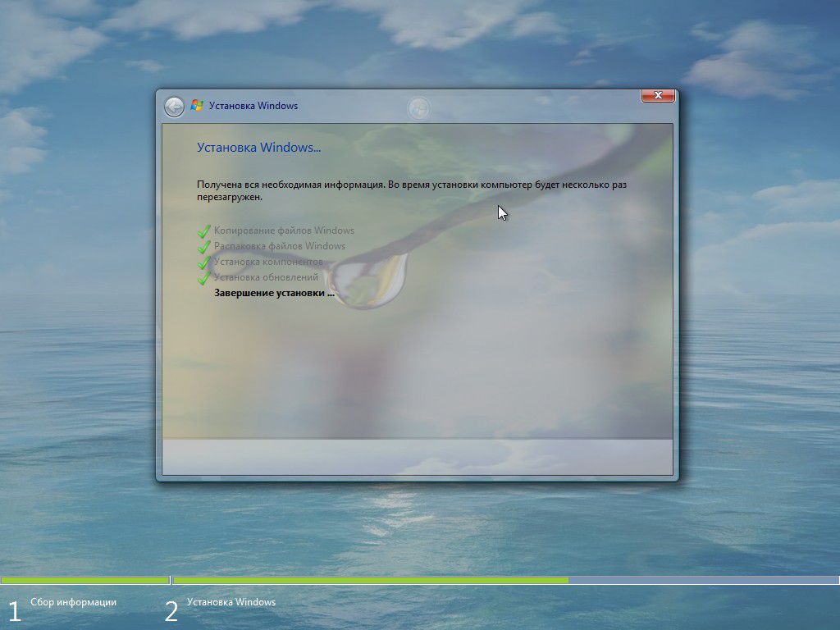Click the Windows flag logo in title bar
This screenshot has height=630, width=840.
tap(197, 106)
